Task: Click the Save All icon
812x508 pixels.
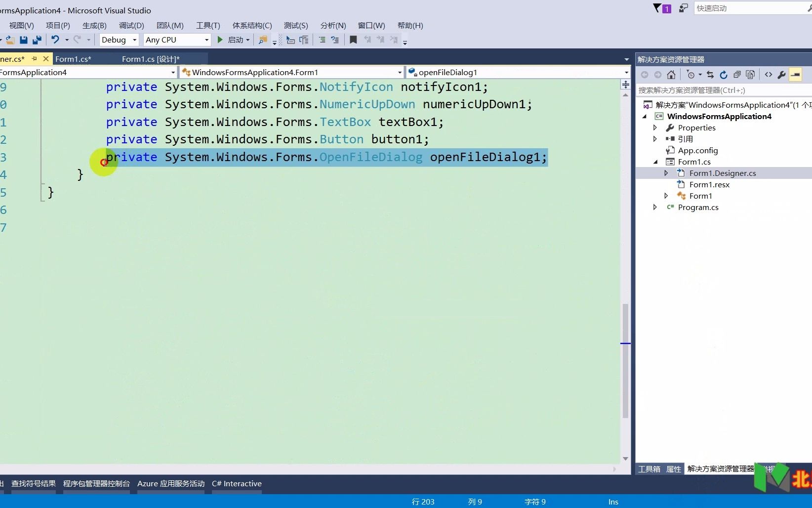Action: coord(37,40)
